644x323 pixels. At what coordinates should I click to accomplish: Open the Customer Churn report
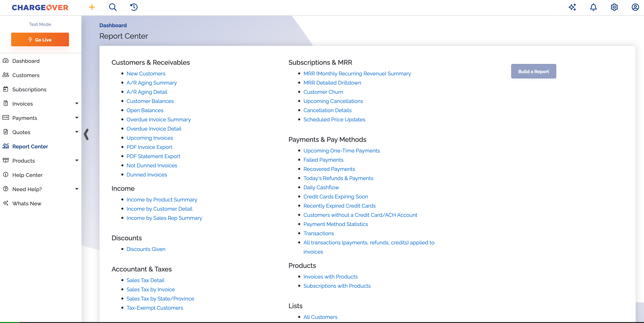[323, 92]
